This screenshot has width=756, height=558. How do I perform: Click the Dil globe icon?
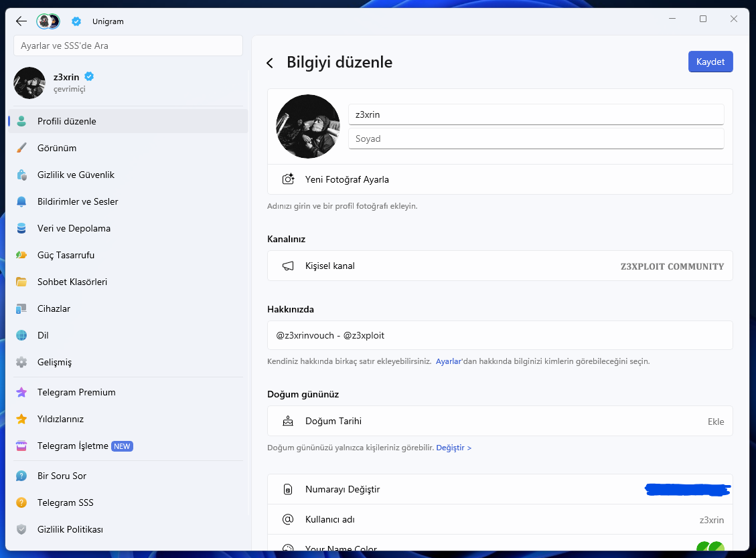click(x=21, y=335)
